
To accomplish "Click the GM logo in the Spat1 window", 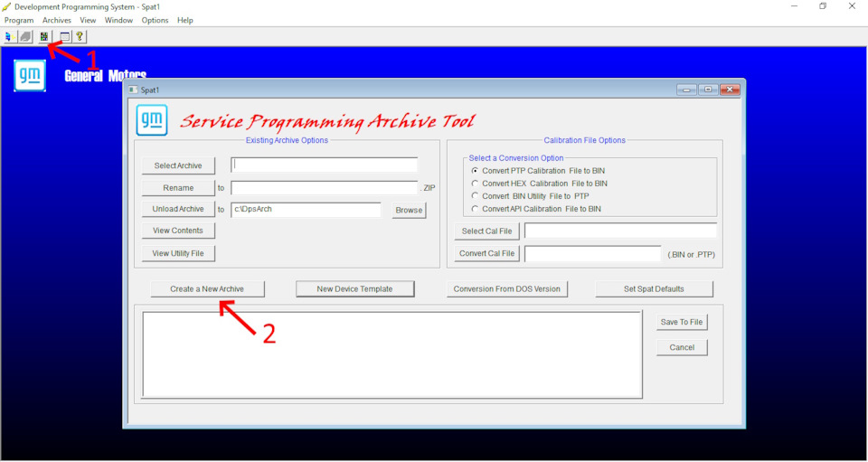I will coord(152,120).
